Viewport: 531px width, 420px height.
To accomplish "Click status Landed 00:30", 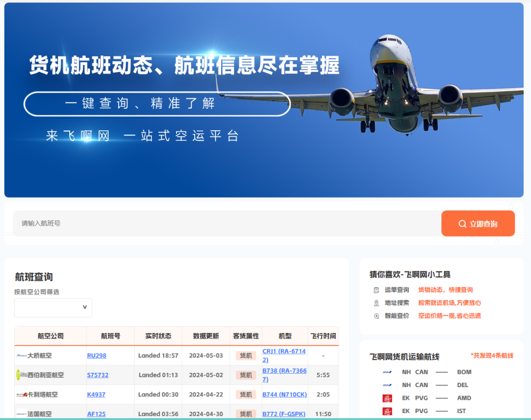I will click(158, 394).
